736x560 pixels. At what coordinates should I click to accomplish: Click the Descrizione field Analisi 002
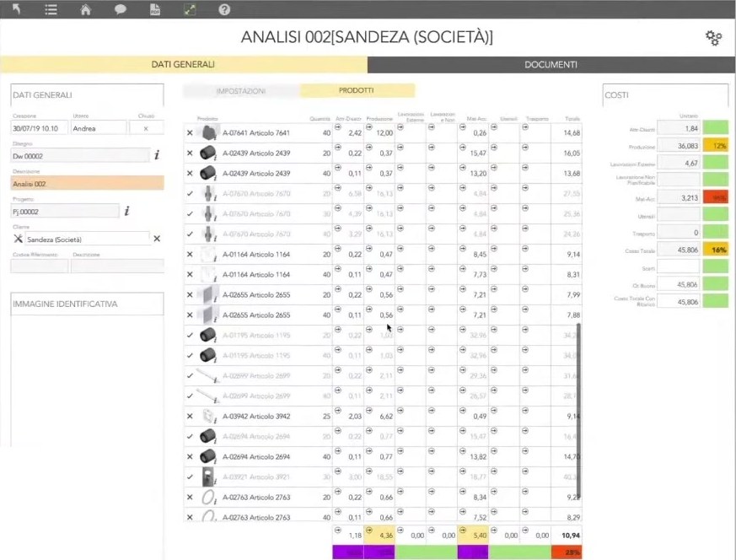(x=88, y=184)
